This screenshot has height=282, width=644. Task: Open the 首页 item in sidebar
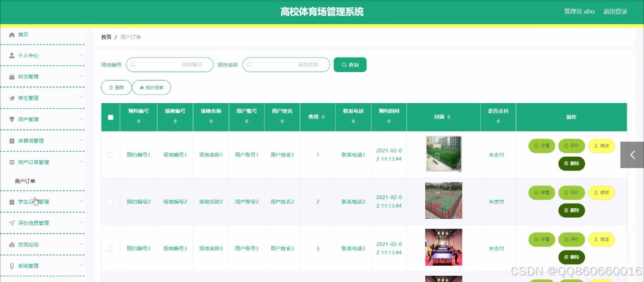tap(42, 35)
